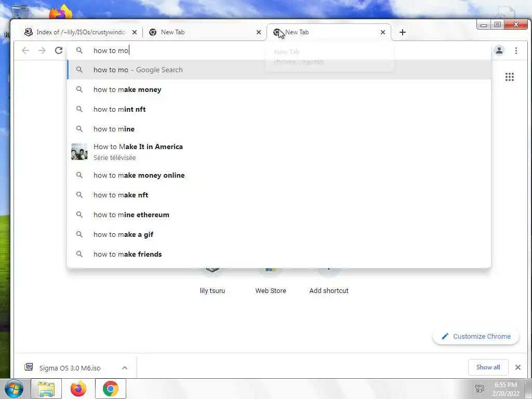Choose suggestion 'how to make money online'
Screen dimensions: 532x399
[279, 176]
